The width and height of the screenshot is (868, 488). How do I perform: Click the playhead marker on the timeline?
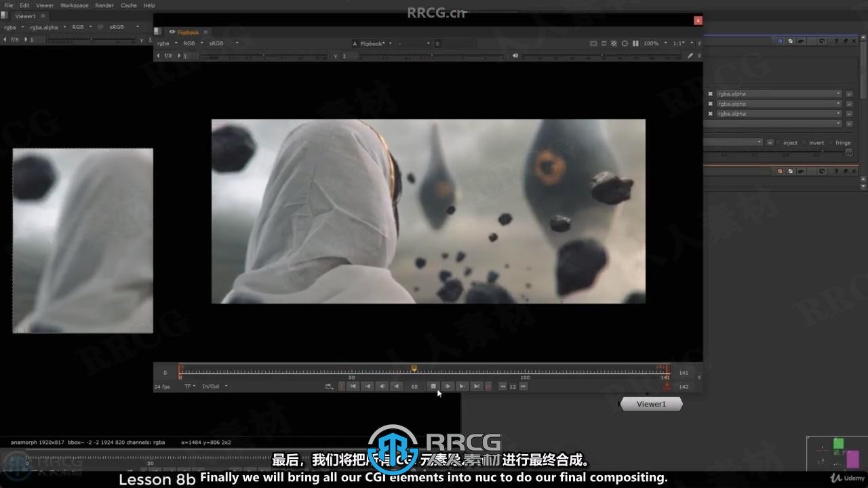pyautogui.click(x=414, y=369)
